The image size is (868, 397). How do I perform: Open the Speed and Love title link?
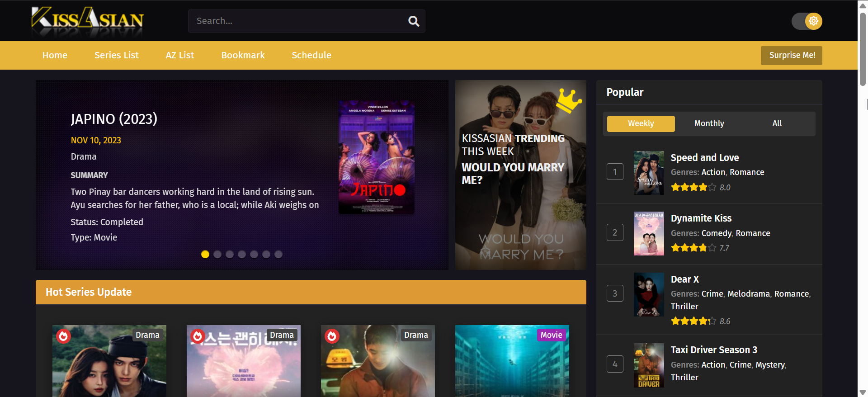click(x=705, y=158)
